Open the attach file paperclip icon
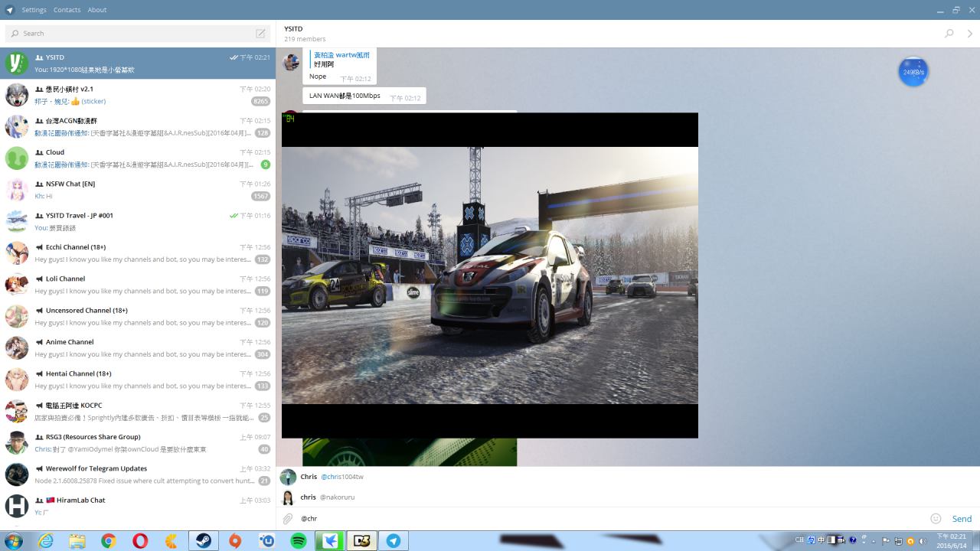 [x=288, y=519]
